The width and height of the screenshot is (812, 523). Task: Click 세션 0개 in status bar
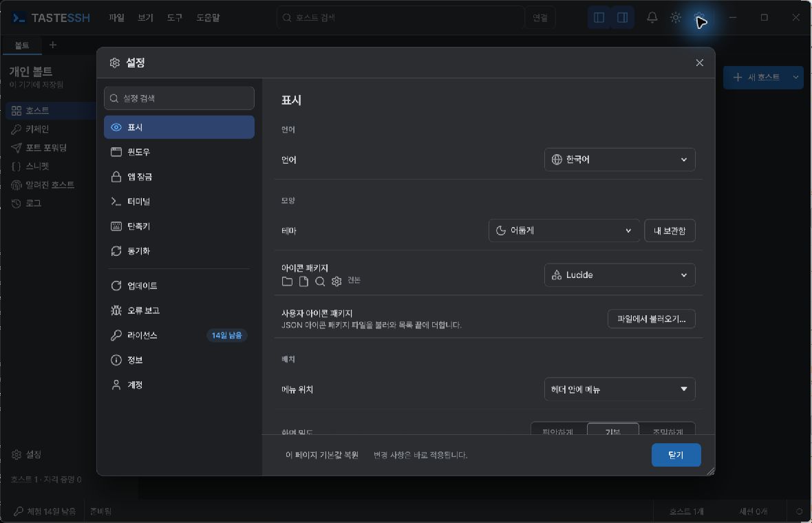click(x=753, y=511)
